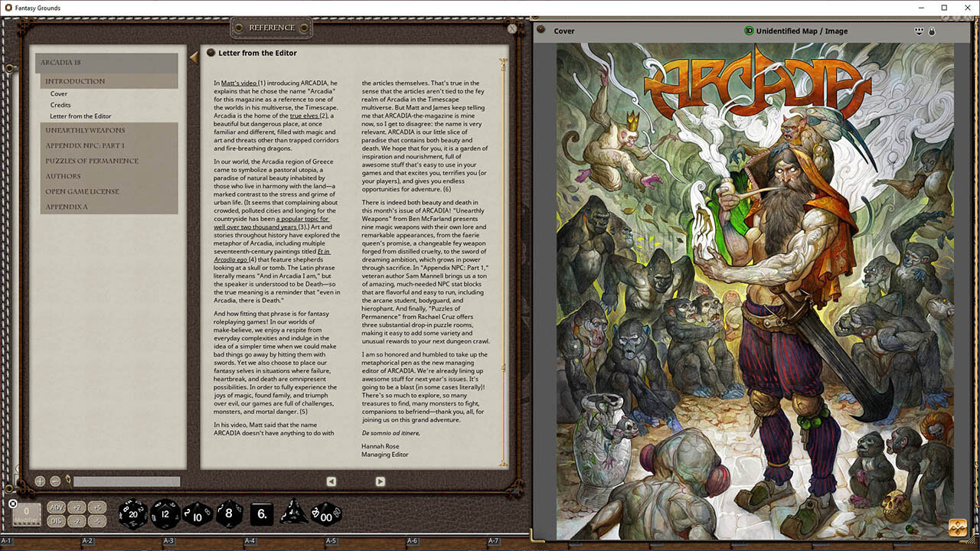
Task: Toggle the DIS disadvantage modifier
Action: click(x=57, y=521)
